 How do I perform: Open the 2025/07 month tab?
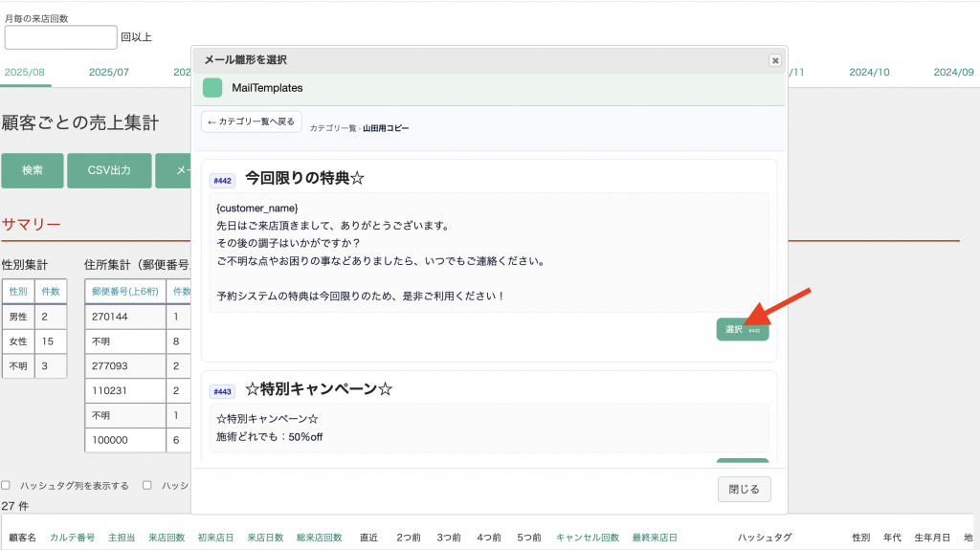point(109,72)
